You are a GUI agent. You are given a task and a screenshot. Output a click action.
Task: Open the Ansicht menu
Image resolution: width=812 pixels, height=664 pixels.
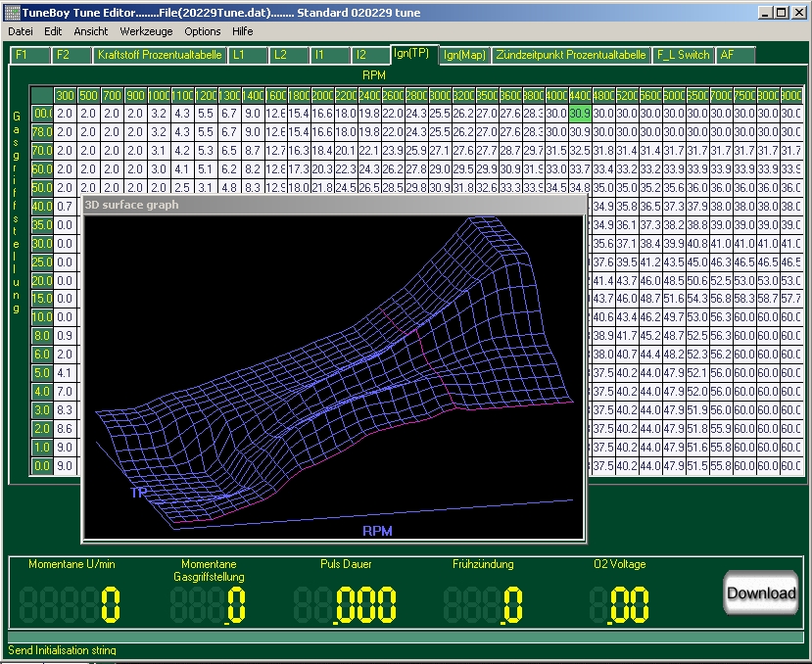pyautogui.click(x=91, y=31)
